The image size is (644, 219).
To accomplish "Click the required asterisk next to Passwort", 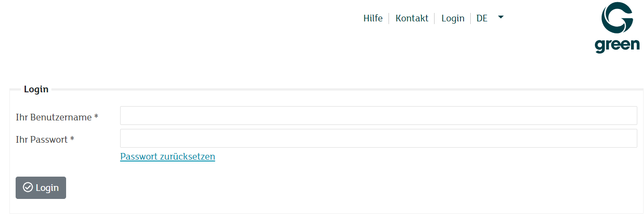I will click(72, 140).
